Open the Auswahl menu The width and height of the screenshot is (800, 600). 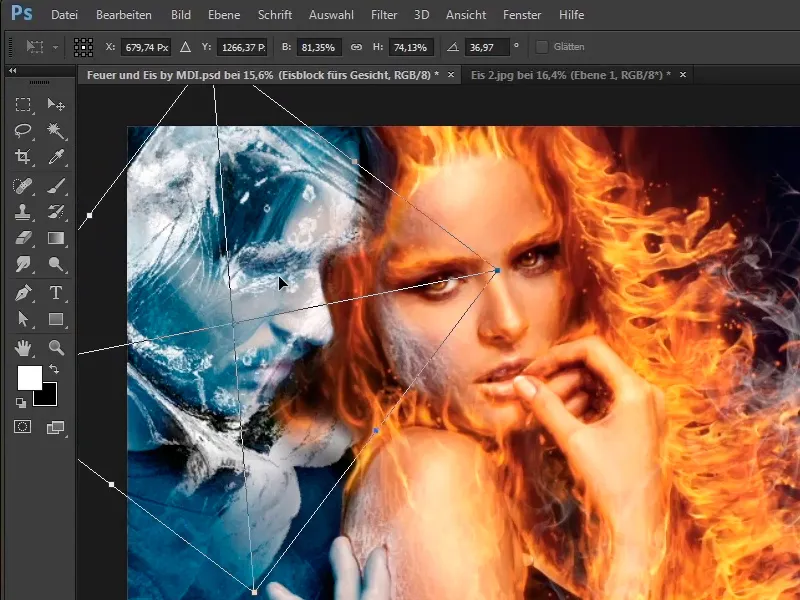[331, 15]
